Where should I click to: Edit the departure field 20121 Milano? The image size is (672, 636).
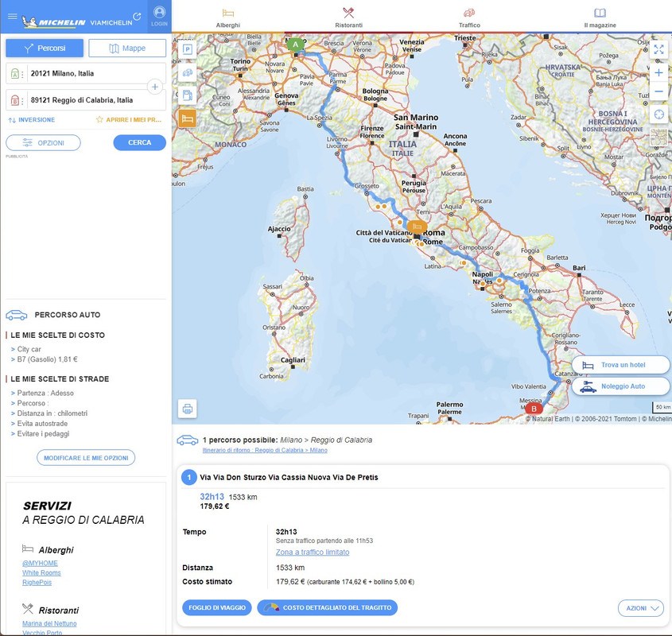tap(86, 73)
